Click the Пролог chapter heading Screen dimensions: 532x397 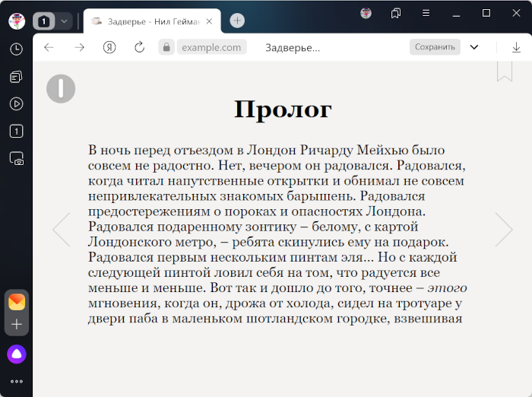pyautogui.click(x=283, y=110)
